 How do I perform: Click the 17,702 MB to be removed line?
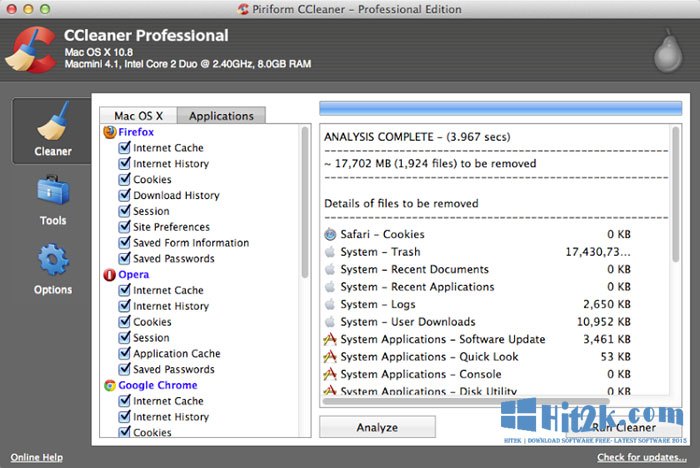(x=430, y=163)
